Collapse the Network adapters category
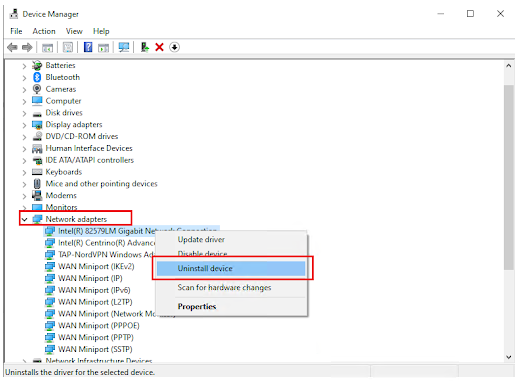The height and width of the screenshot is (381, 517). click(24, 219)
